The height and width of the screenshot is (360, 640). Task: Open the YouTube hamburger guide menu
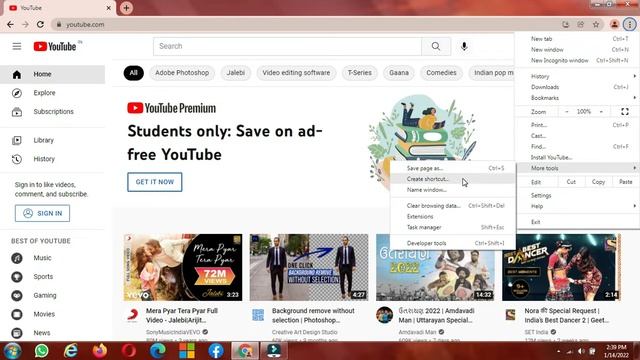click(17, 46)
